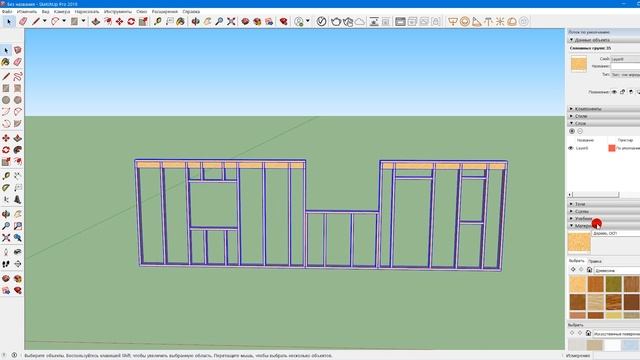Viewport: 640px width, 360px height.
Task: Select the Make Component tool in left palette
Action: click(x=18, y=50)
